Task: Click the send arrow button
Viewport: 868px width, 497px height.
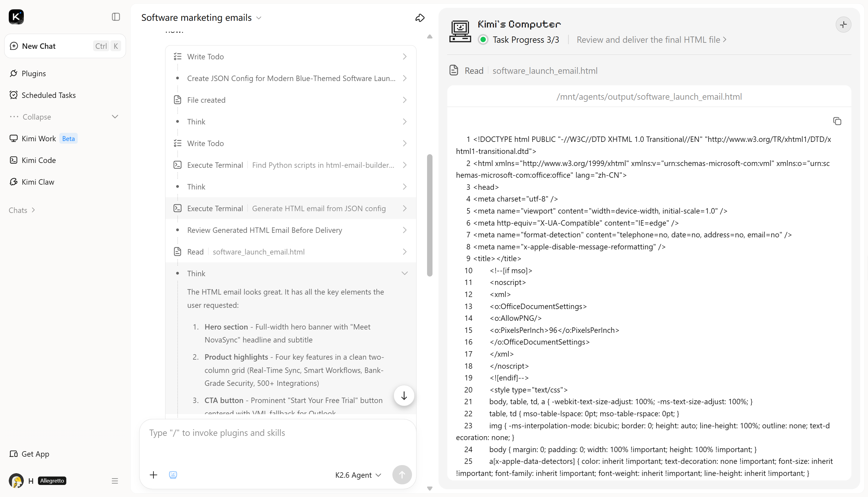Action: pos(402,475)
